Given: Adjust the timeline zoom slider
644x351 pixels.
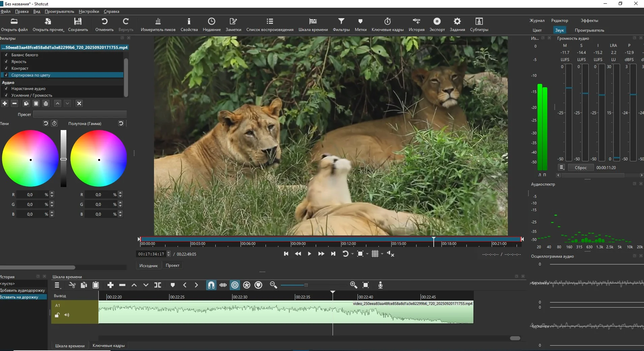Looking at the screenshot, I should click(x=306, y=285).
